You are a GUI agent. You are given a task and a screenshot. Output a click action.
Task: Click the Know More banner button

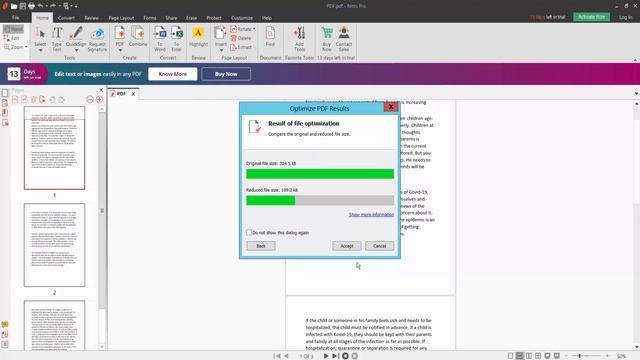173,74
